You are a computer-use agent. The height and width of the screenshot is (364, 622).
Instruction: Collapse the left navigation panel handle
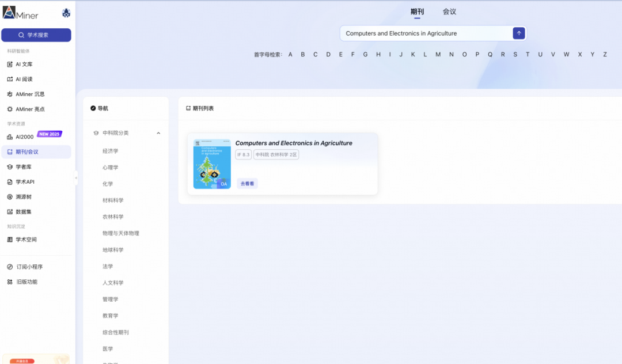(x=75, y=179)
